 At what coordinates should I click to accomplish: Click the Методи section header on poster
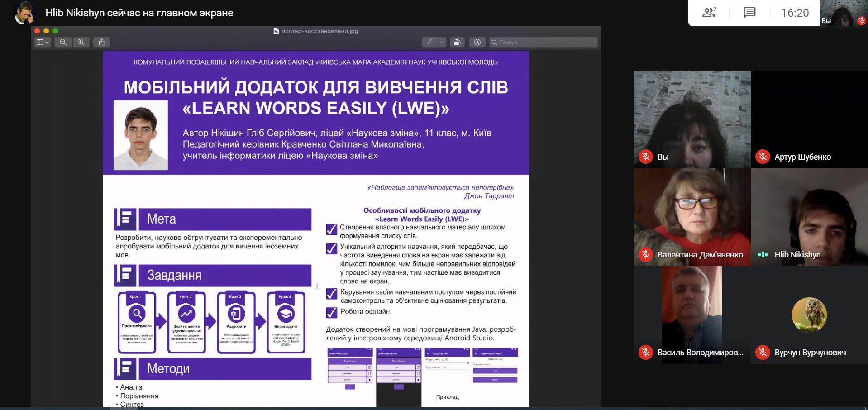[x=225, y=369]
